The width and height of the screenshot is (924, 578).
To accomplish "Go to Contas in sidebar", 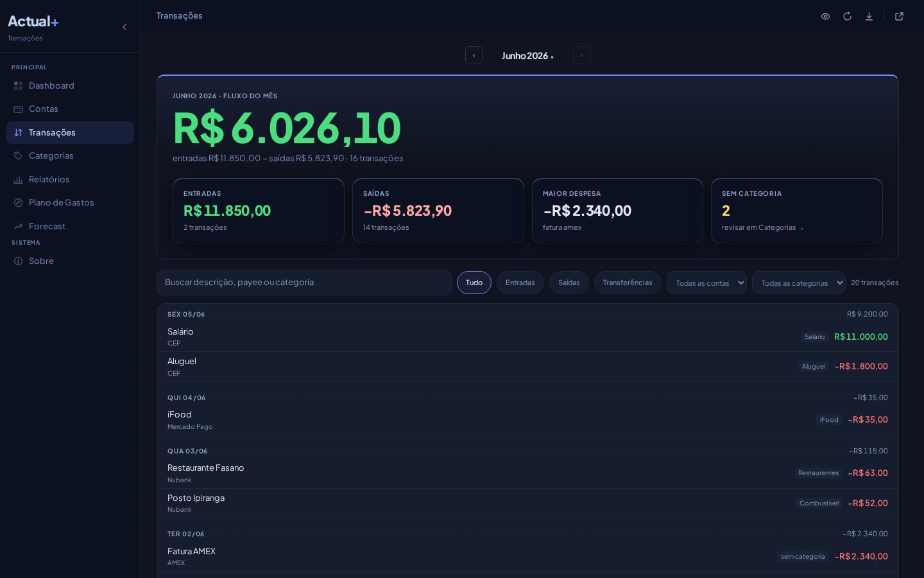I will click(70, 109).
